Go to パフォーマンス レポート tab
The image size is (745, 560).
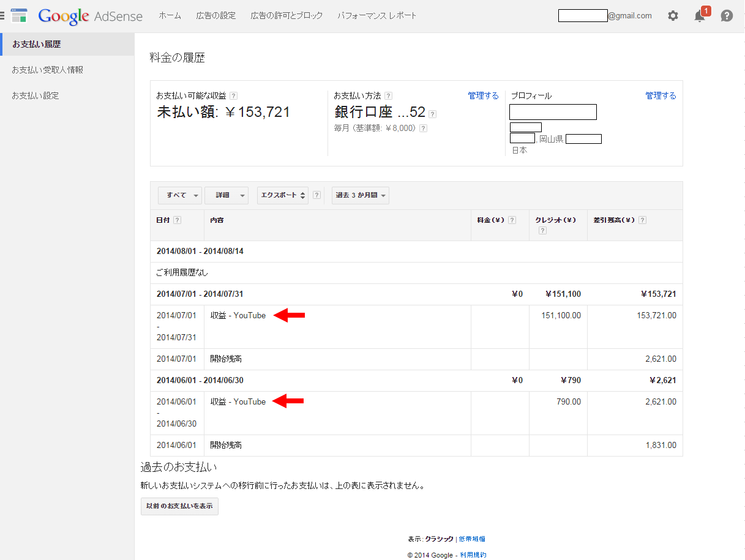tap(377, 16)
